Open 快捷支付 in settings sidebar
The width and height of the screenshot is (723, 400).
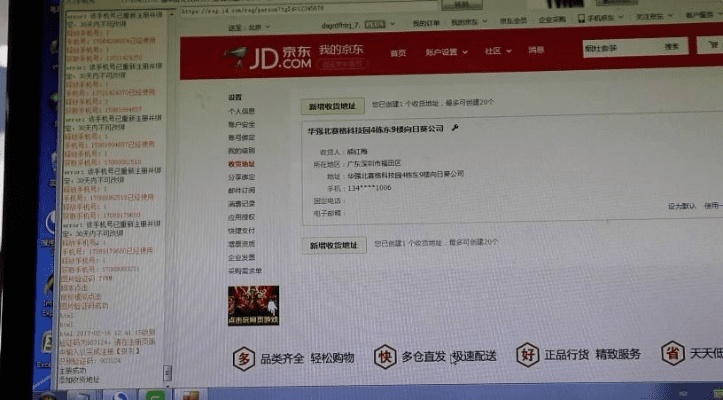[x=241, y=230]
